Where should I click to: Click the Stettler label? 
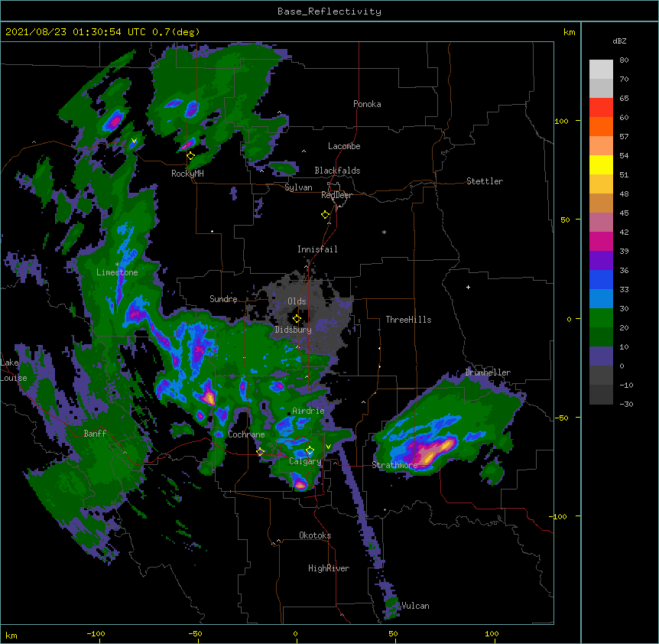pyautogui.click(x=484, y=181)
